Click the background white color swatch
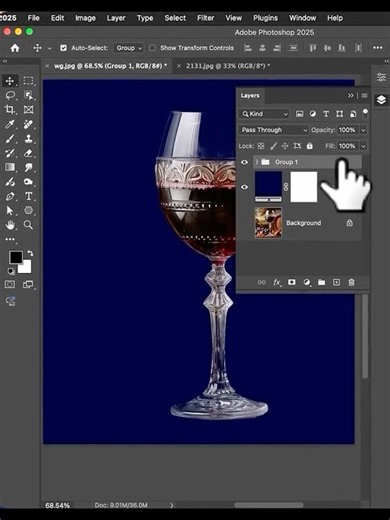Viewport: 390px width, 520px height. 26,268
